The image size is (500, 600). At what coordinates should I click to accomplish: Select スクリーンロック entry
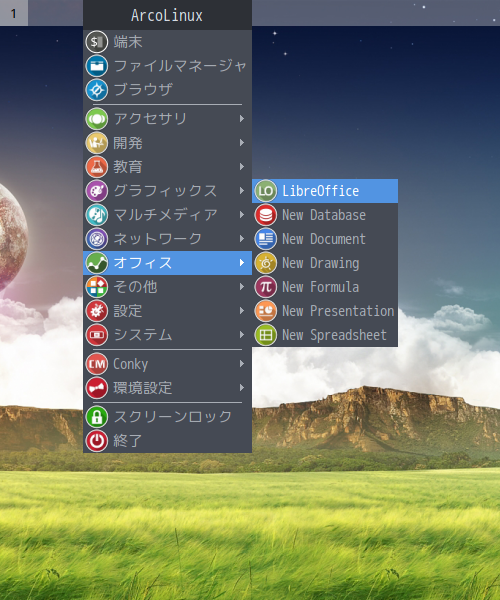coord(167,417)
